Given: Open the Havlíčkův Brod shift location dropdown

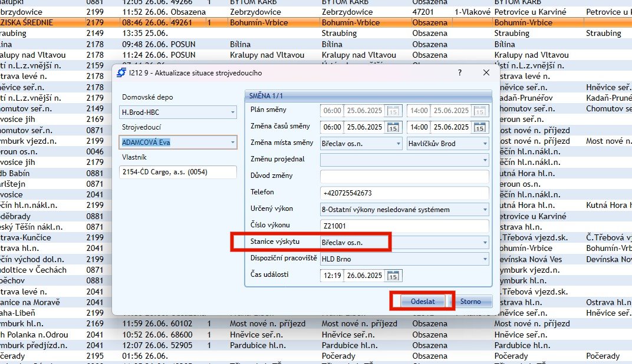Looking at the screenshot, I should [x=485, y=143].
